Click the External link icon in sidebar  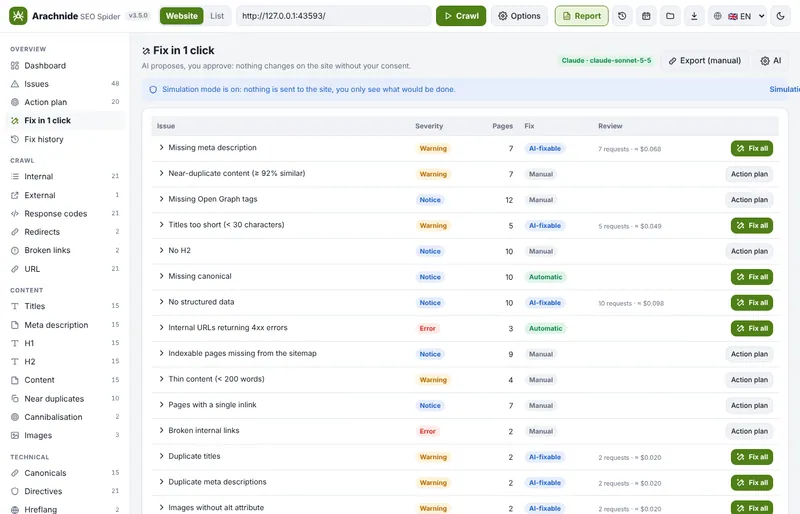click(15, 195)
